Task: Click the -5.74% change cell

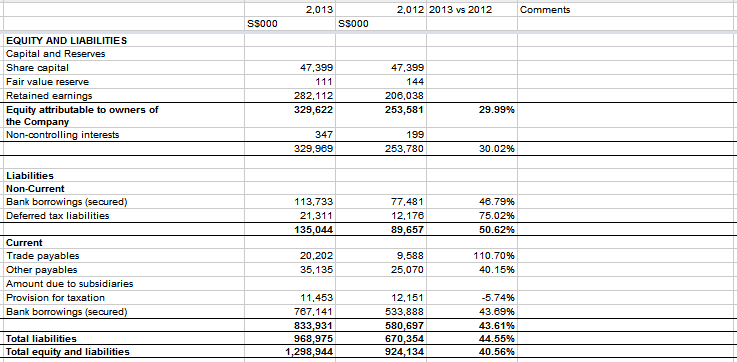Action: [x=472, y=298]
